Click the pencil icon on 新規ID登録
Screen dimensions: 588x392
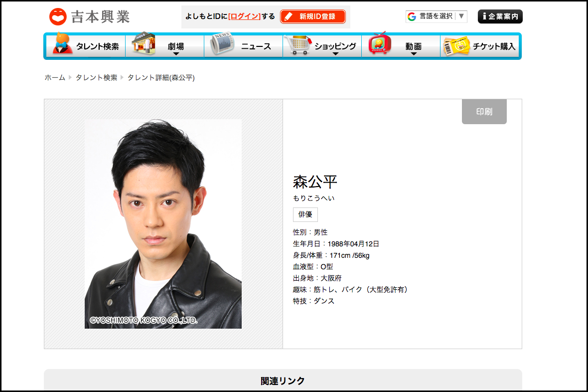(x=288, y=16)
